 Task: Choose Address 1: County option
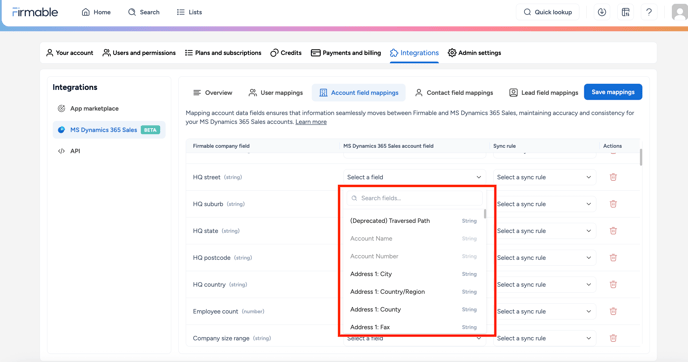pyautogui.click(x=413, y=309)
